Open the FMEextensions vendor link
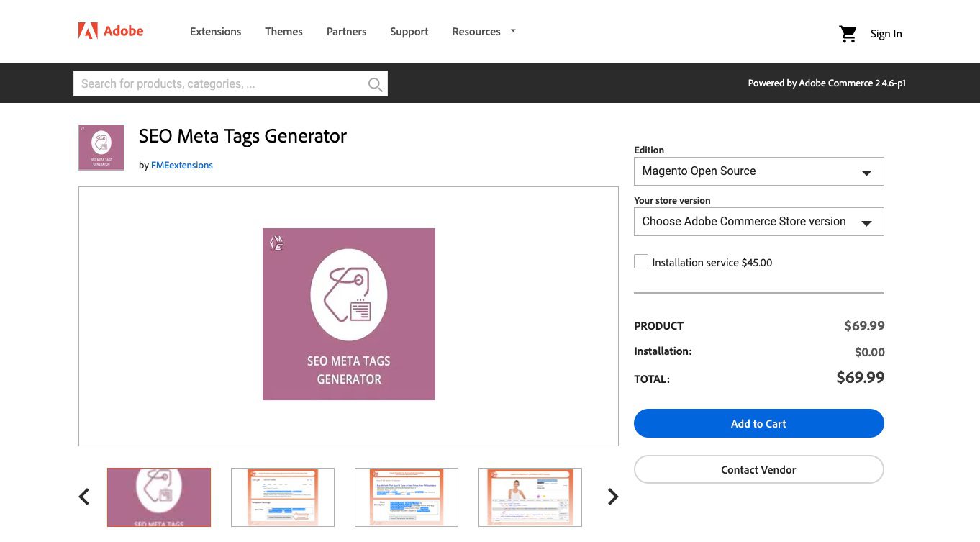 tap(182, 166)
